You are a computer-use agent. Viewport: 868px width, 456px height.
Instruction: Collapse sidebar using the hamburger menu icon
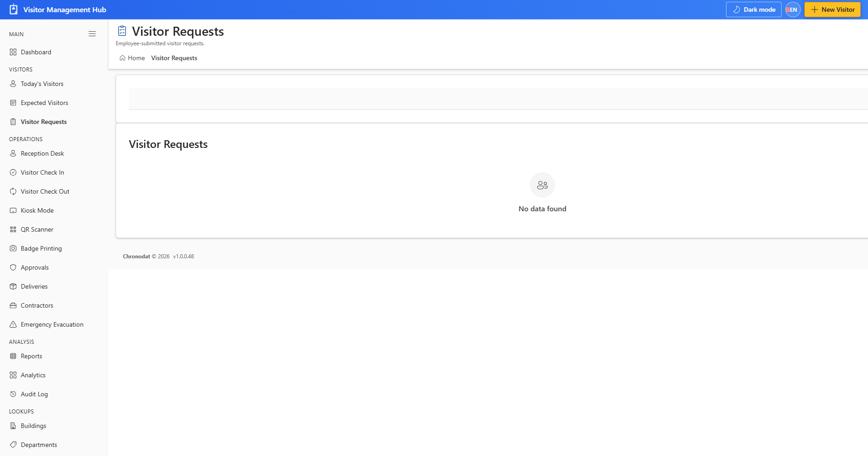[92, 34]
